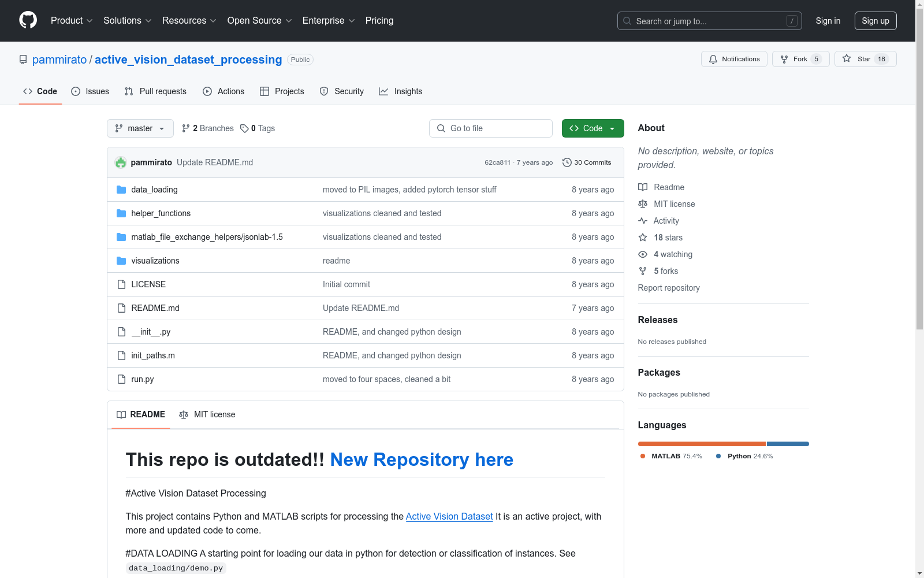Click the eye icon beside 4 watching

643,254
